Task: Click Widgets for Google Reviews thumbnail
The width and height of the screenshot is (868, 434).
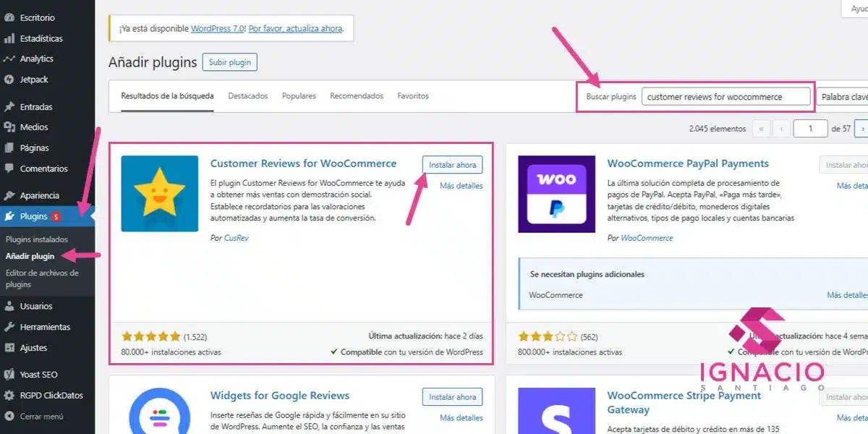Action: click(x=160, y=411)
